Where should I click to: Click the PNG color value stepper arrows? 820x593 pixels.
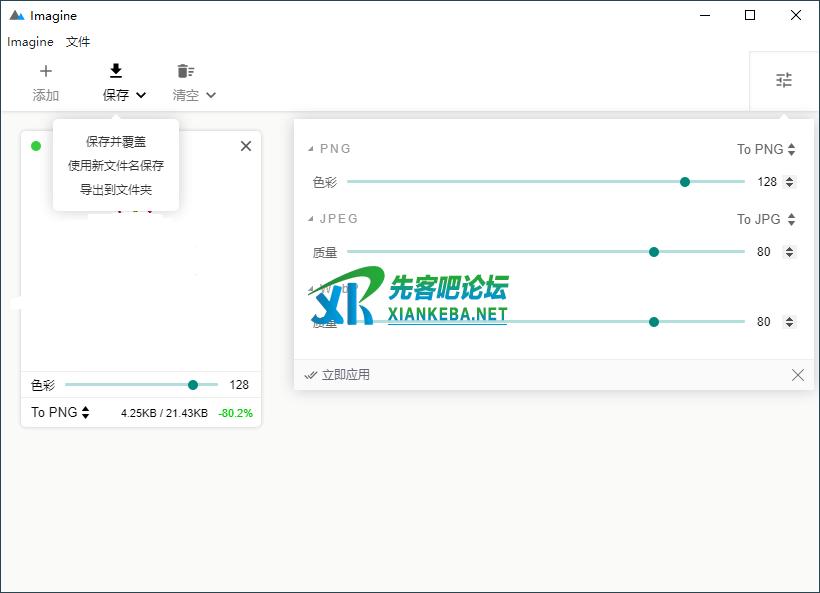click(x=790, y=182)
